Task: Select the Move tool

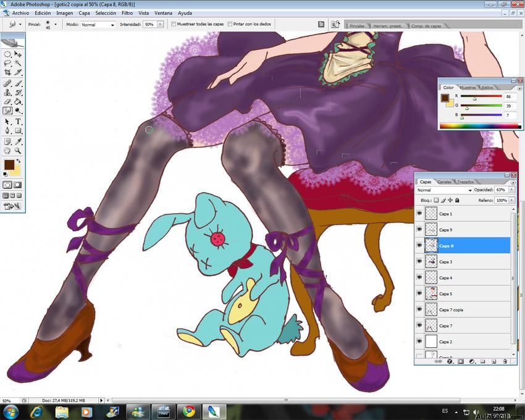Action: click(x=18, y=54)
